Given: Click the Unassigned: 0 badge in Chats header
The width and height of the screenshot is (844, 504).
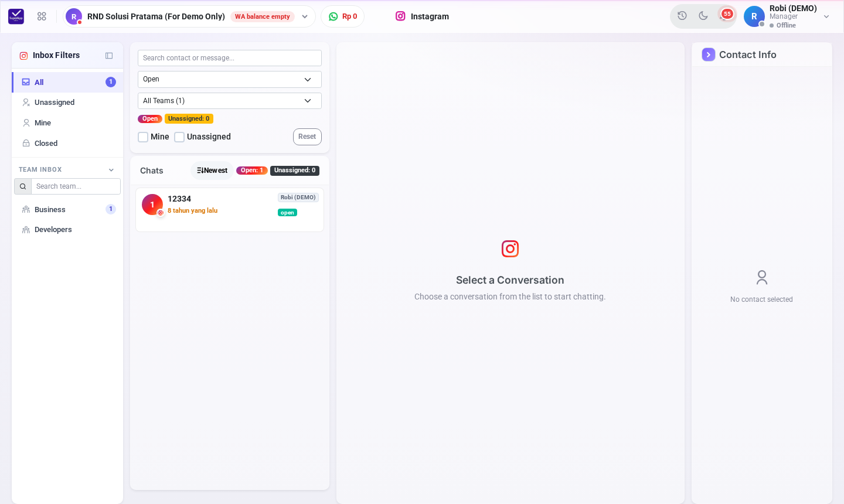Looking at the screenshot, I should (295, 171).
